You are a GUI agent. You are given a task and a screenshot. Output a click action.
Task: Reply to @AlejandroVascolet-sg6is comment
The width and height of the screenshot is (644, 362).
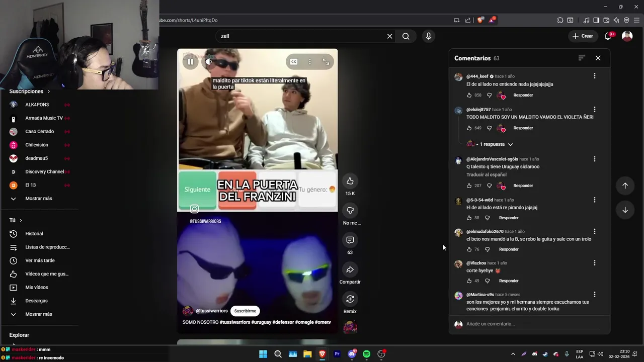coord(523,186)
